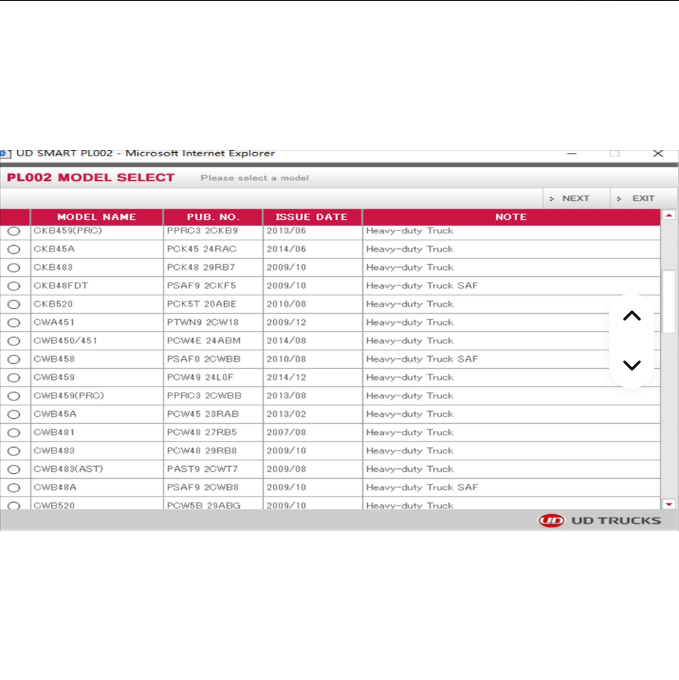Click model name text CWB450/451
679x680 pixels.
65,340
